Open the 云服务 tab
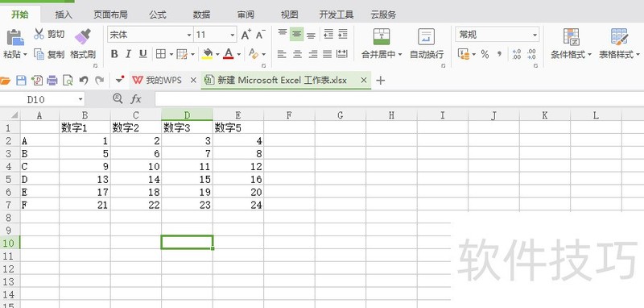The height and width of the screenshot is (308, 644). [383, 15]
